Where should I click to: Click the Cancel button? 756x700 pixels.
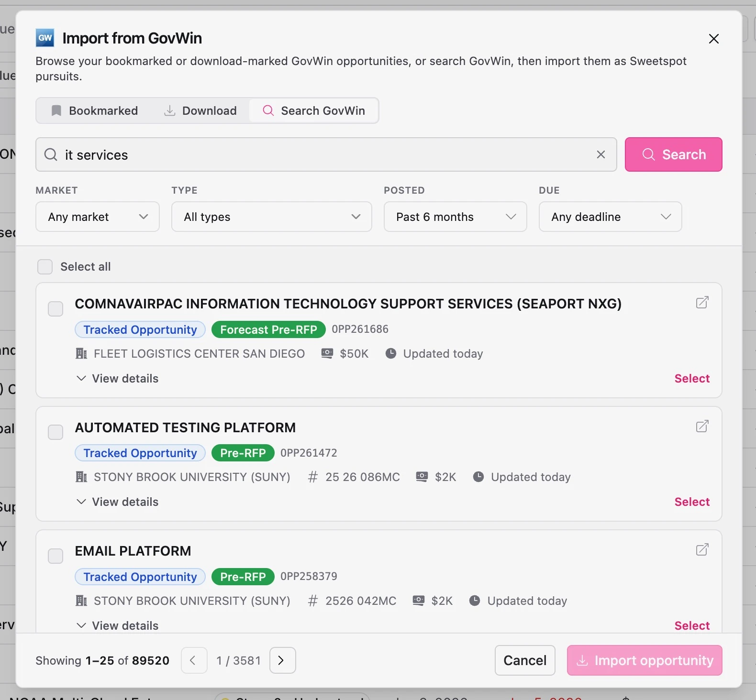525,660
